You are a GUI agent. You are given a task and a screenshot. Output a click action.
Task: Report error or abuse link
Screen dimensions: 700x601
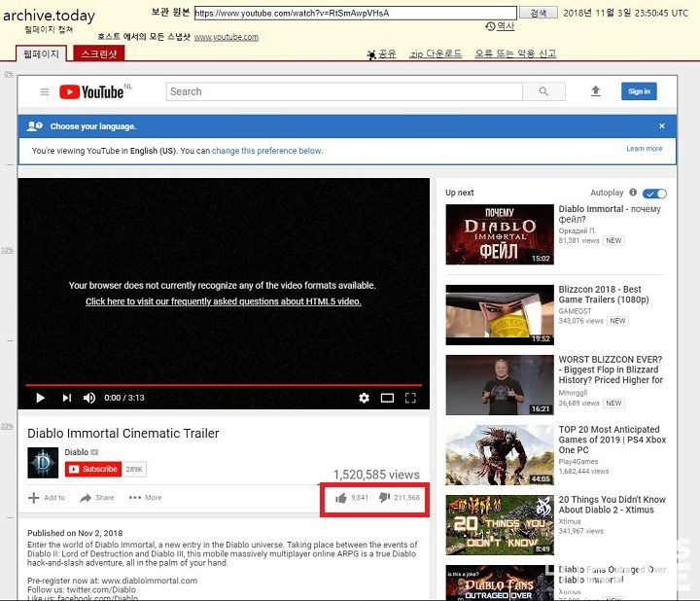pos(515,54)
